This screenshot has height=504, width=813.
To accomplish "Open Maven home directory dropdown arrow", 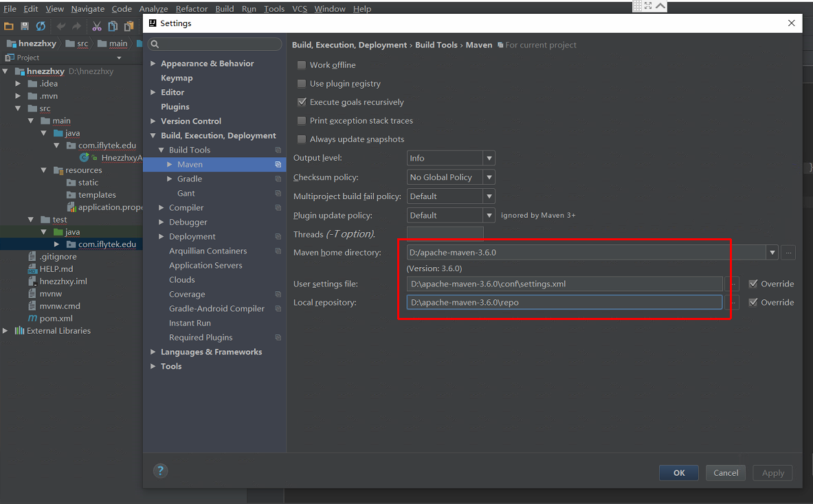I will pos(772,252).
